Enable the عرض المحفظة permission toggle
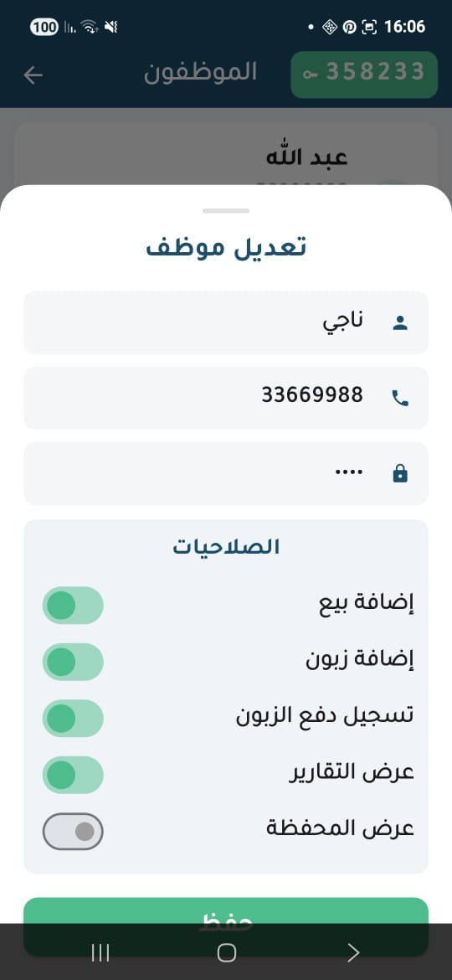 pos(73,831)
